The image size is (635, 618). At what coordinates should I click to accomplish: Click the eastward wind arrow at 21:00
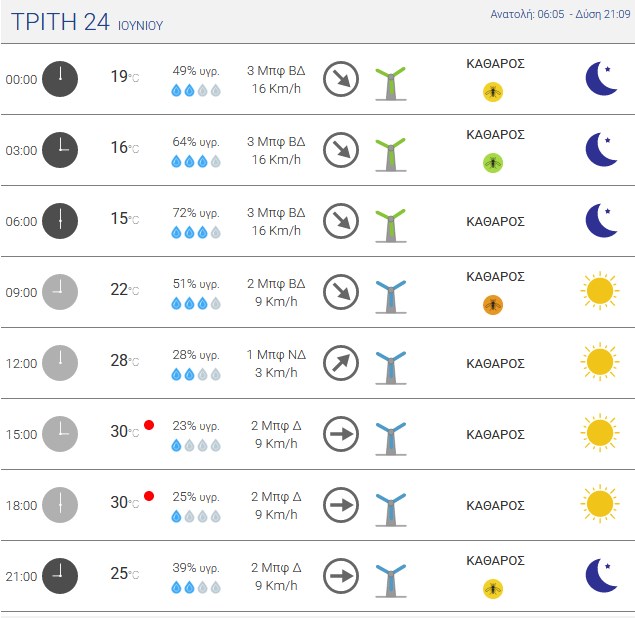coord(341,576)
